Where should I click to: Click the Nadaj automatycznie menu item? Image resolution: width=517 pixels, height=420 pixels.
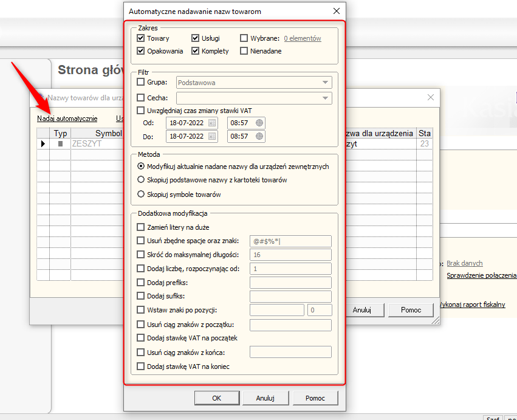tap(67, 119)
